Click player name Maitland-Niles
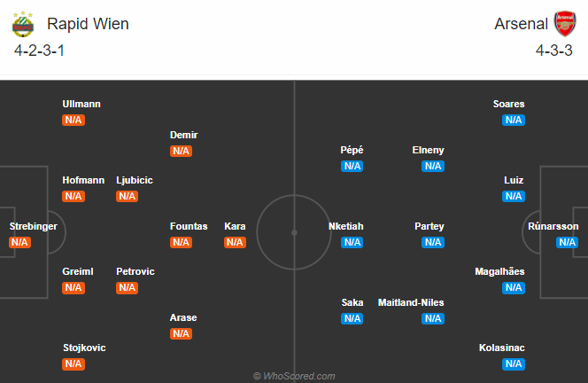The image size is (588, 383). tap(411, 302)
